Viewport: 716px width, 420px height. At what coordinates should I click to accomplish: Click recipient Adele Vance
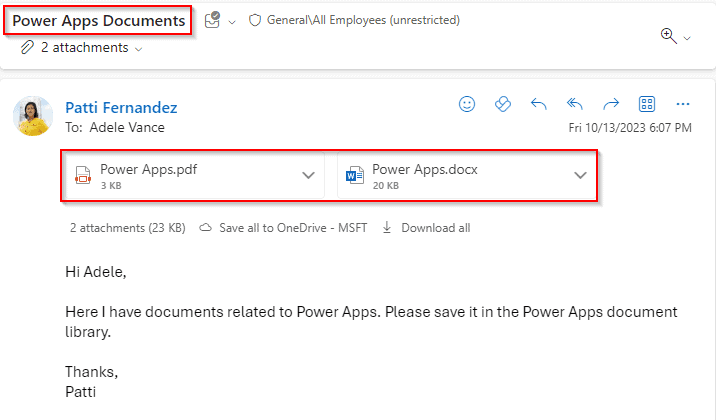click(127, 127)
